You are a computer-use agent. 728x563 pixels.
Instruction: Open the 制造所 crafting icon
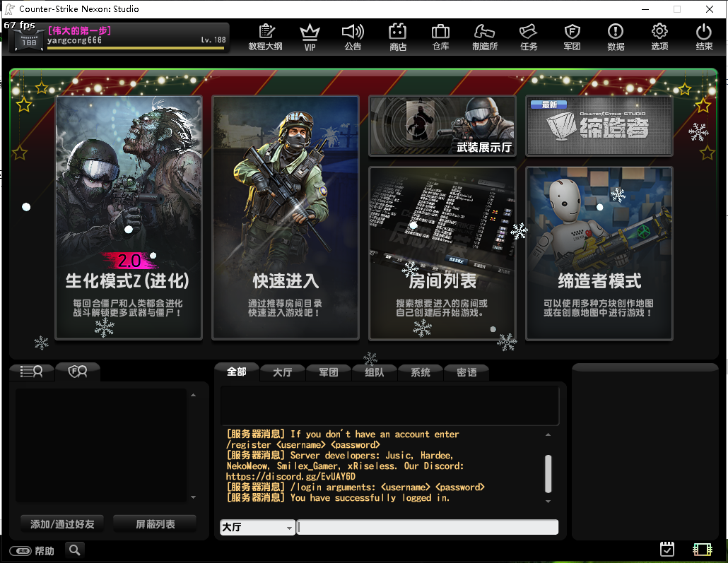pyautogui.click(x=485, y=37)
